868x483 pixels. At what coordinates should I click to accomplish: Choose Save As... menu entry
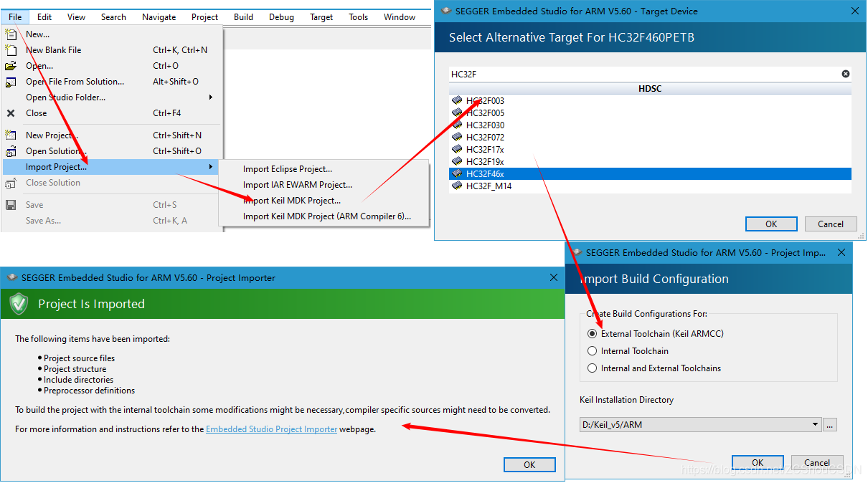tap(43, 221)
